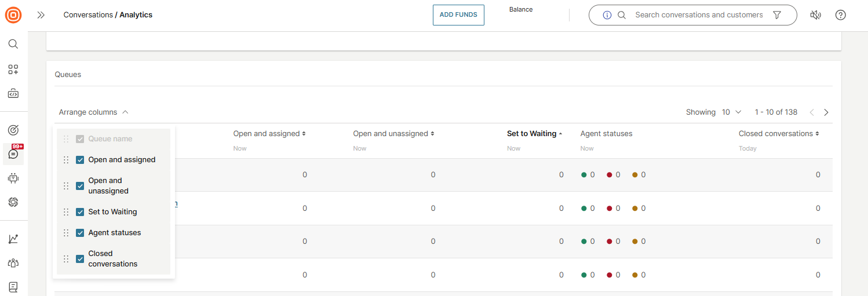
Task: Open the help question mark icon
Action: (840, 15)
